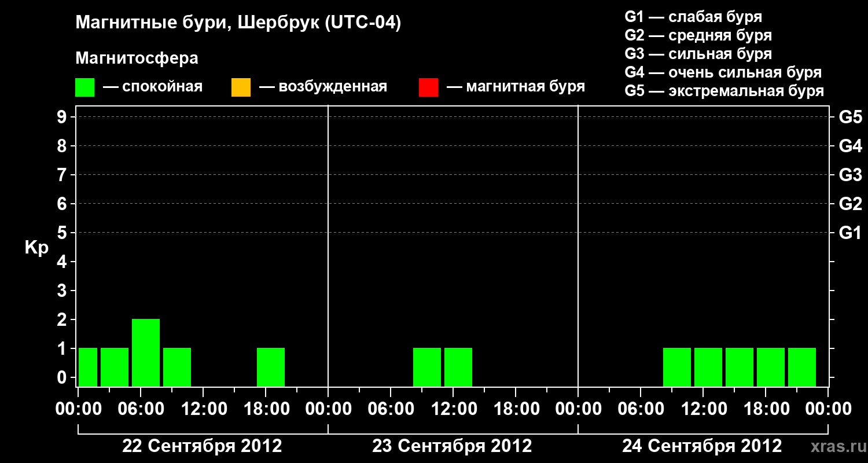Screen dimensions: 868x463
Task: Click the Kp value 3 on the axis
Action: point(63,291)
